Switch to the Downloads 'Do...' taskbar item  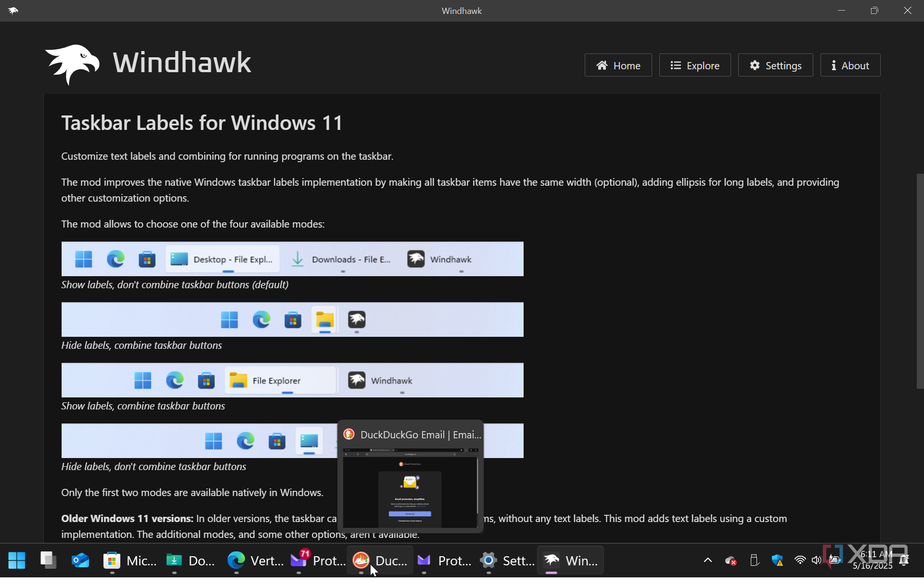coord(191,560)
